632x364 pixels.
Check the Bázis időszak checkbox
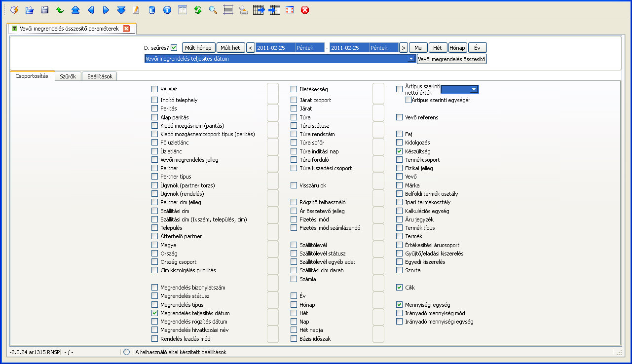point(294,339)
